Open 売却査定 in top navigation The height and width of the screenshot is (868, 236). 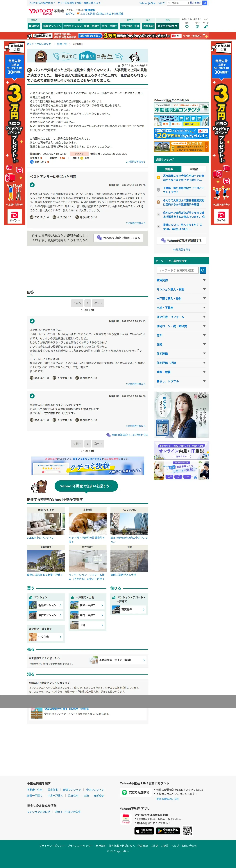point(148,26)
